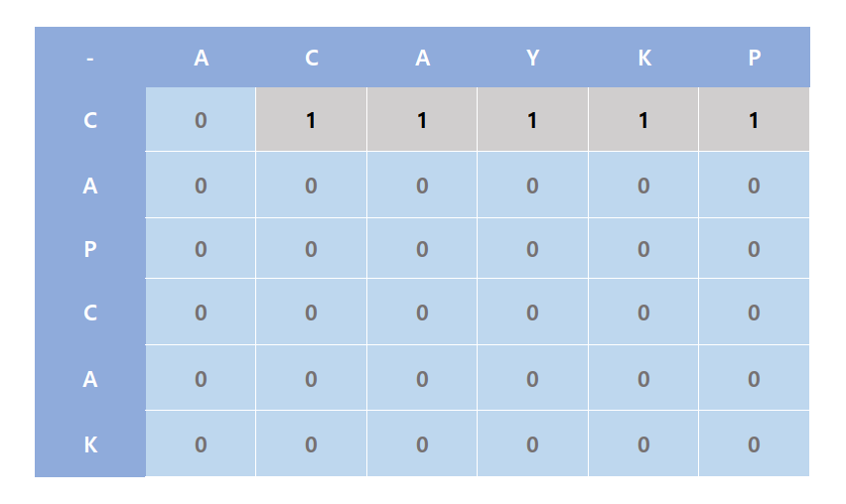
Task: Select the P row header
Action: pyautogui.click(x=90, y=248)
